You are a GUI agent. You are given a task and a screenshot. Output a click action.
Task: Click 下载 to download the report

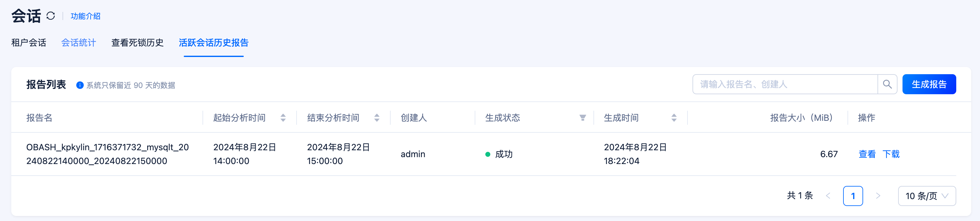pyautogui.click(x=891, y=154)
